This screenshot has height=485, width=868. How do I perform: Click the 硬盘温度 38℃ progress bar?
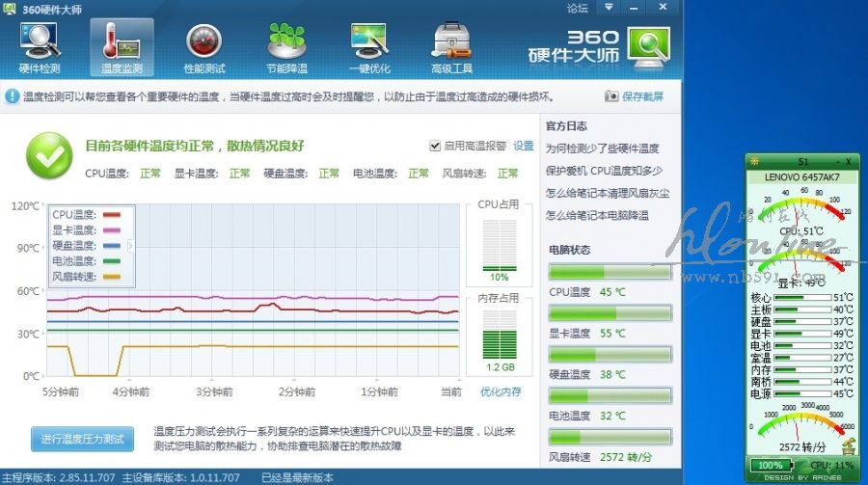click(x=610, y=354)
